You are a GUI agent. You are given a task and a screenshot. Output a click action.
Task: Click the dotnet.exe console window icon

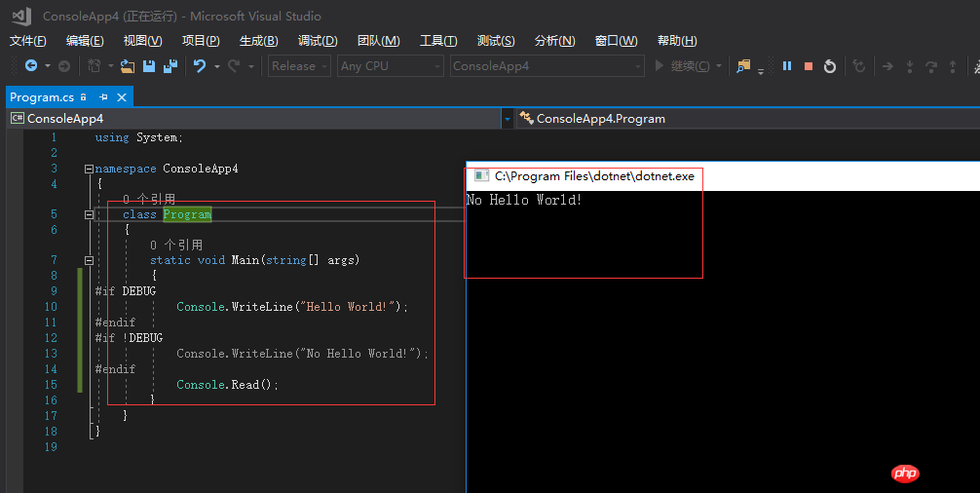point(481,176)
